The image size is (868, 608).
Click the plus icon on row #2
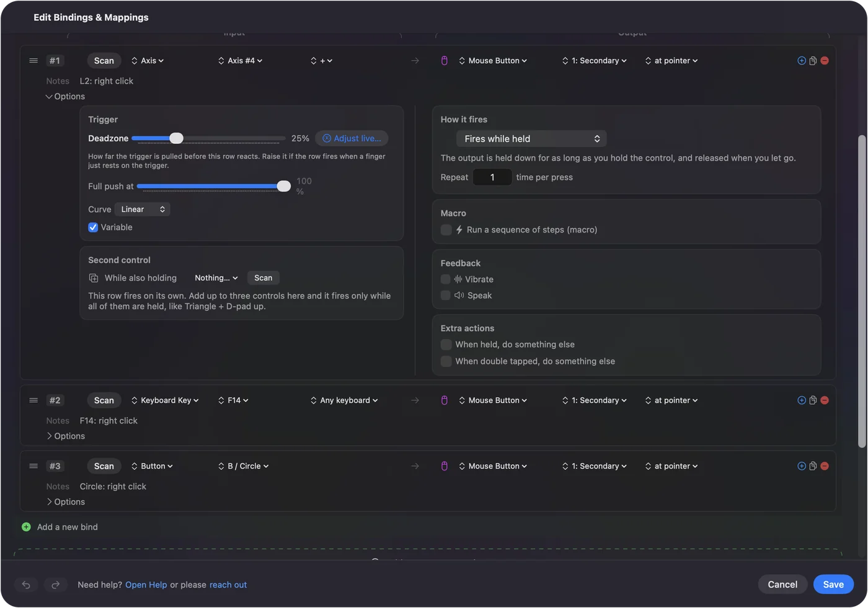point(802,400)
